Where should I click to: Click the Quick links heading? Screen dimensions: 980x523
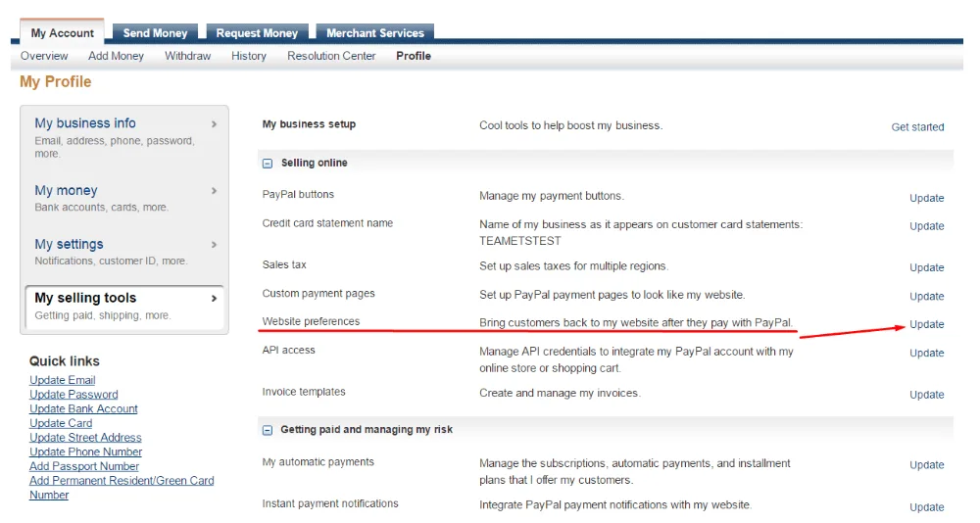(x=64, y=361)
